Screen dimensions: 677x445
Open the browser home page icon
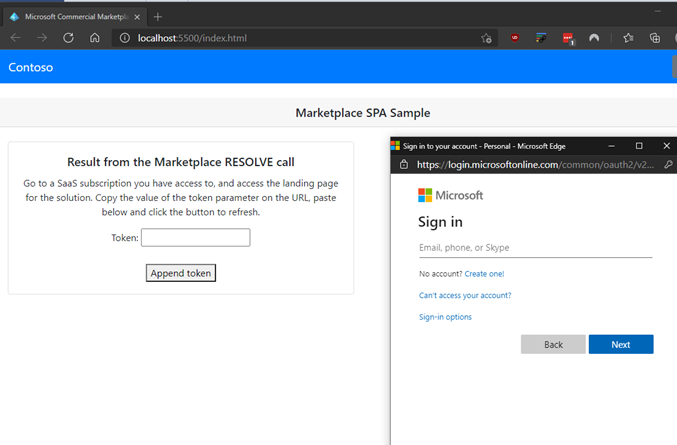pyautogui.click(x=95, y=38)
